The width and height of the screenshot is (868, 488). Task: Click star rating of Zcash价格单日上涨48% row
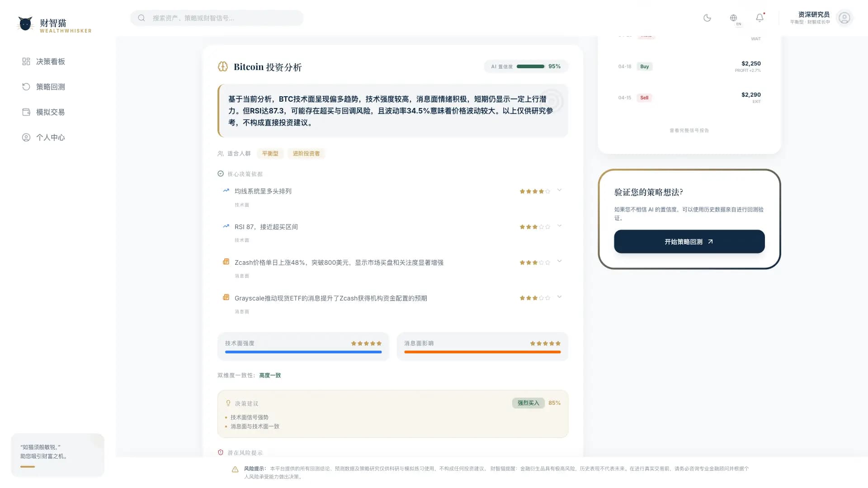pyautogui.click(x=535, y=263)
